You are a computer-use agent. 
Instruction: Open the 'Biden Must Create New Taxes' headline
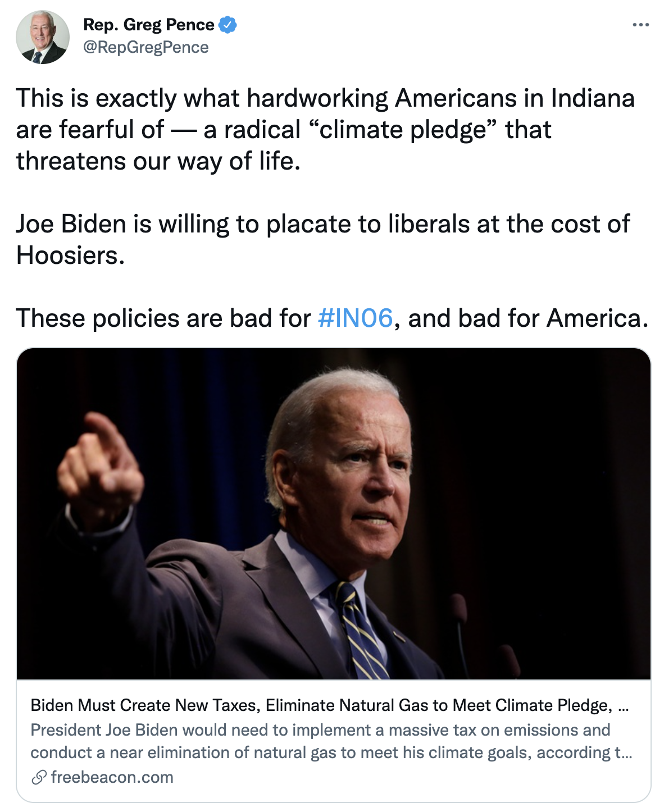(x=329, y=705)
